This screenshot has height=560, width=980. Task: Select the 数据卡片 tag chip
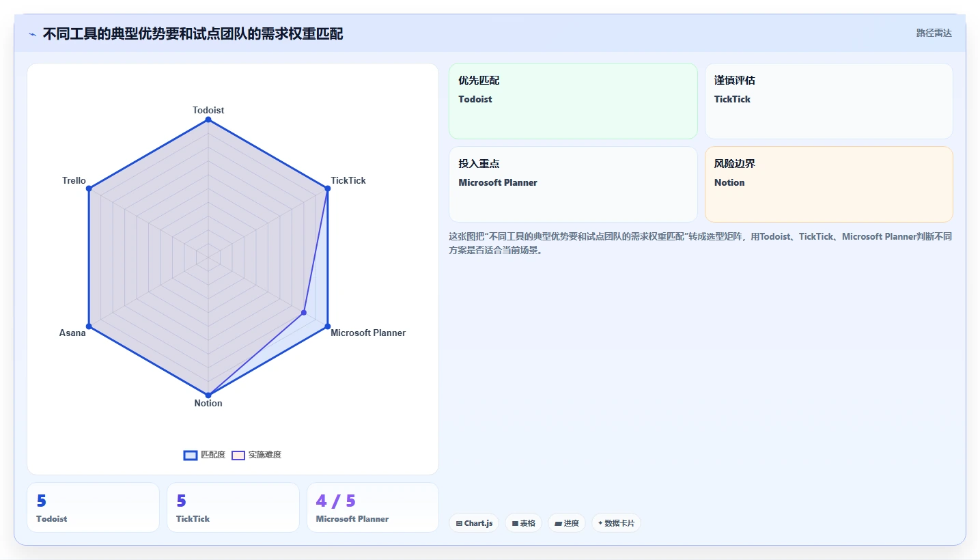(616, 523)
